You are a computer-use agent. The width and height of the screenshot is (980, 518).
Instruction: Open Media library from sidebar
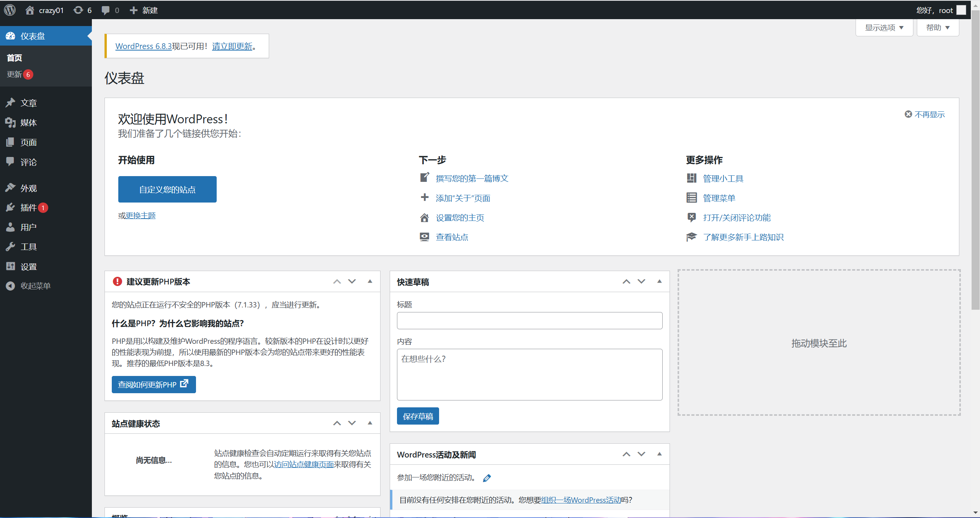pyautogui.click(x=28, y=123)
